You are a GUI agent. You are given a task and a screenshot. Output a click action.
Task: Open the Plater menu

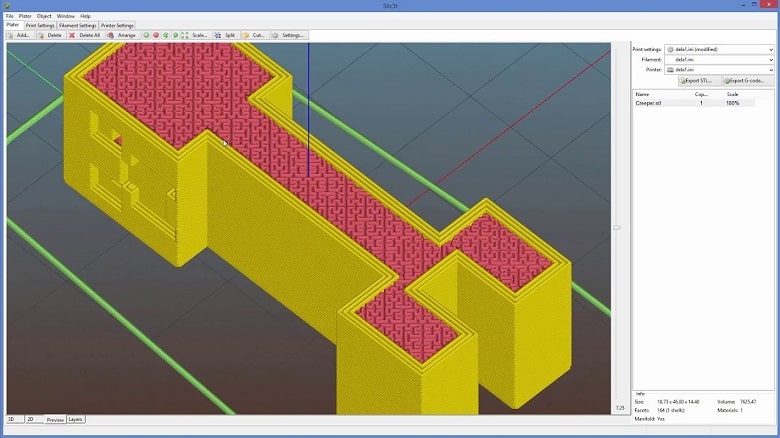pos(25,16)
